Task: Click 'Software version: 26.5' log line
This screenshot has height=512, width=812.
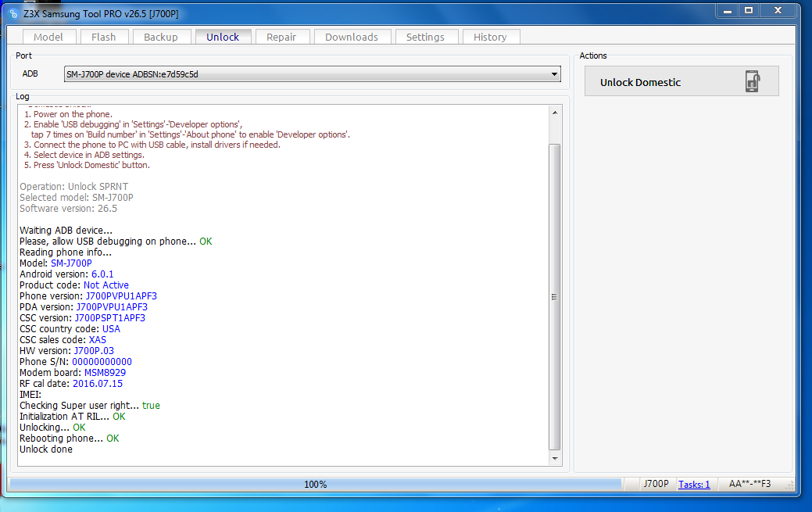Action: [68, 209]
